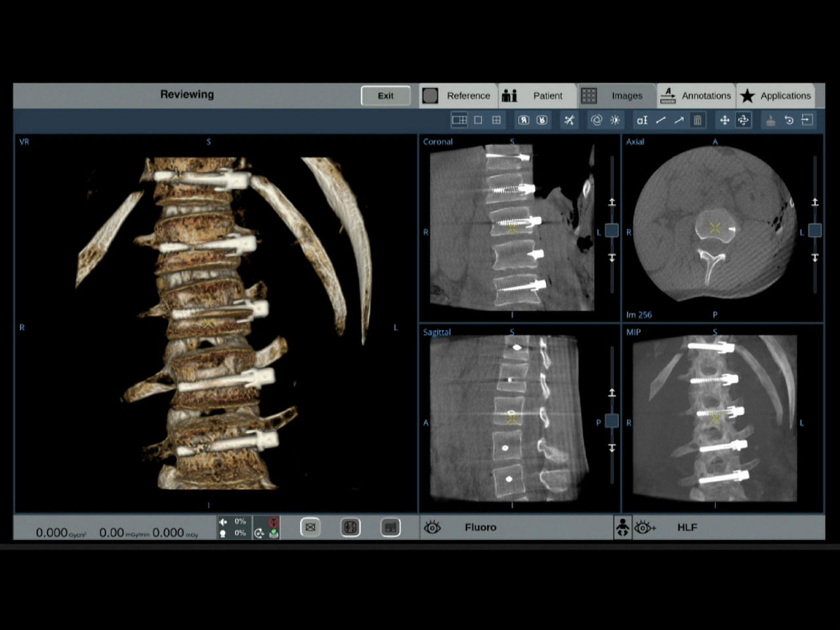Pick the straight line measurement tool
Image resolution: width=840 pixels, height=630 pixels.
(660, 120)
